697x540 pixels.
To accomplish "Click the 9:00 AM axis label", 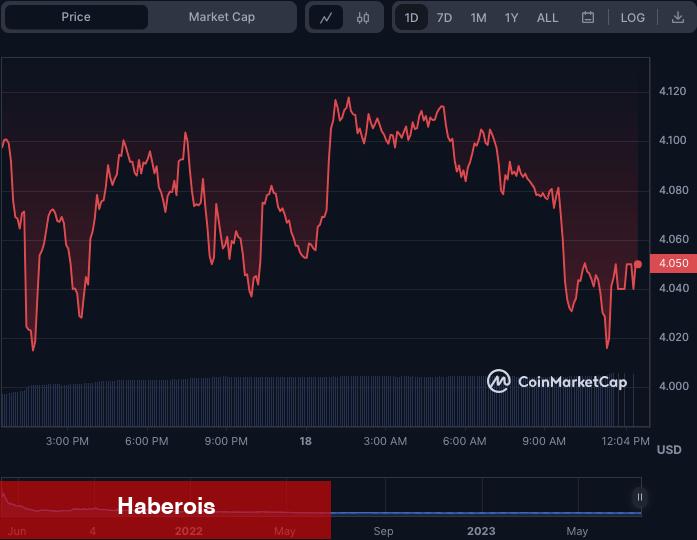I will (544, 441).
